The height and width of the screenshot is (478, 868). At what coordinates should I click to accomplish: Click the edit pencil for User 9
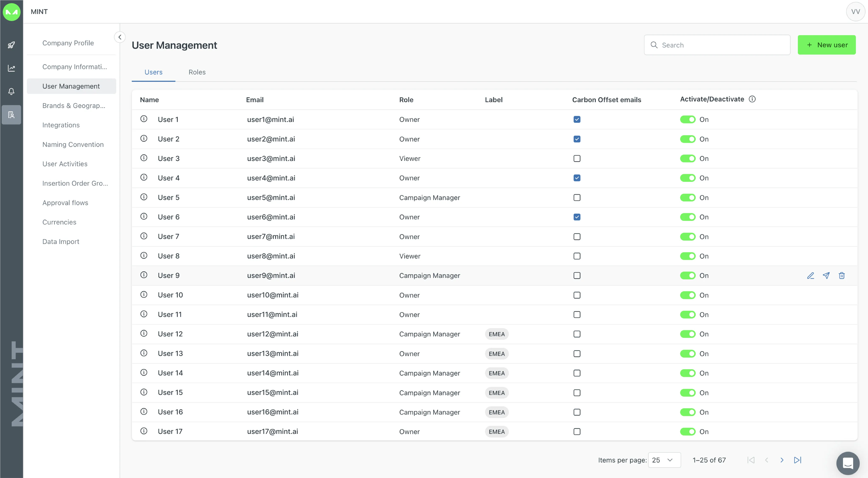point(810,276)
